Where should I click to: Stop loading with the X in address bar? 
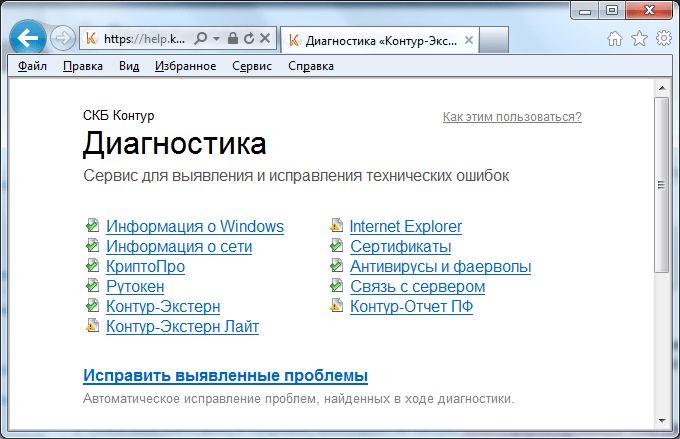(265, 38)
